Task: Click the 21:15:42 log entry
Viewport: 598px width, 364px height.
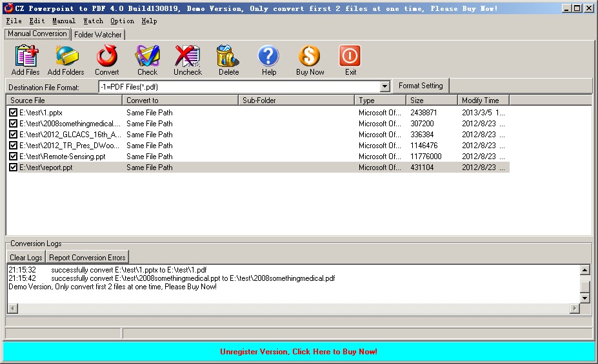Action: point(172,278)
